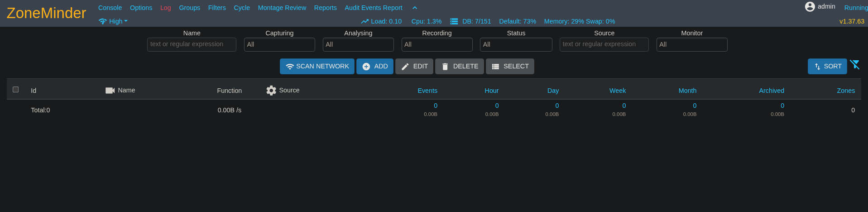Click the SCAN NETWORK button

point(317,66)
